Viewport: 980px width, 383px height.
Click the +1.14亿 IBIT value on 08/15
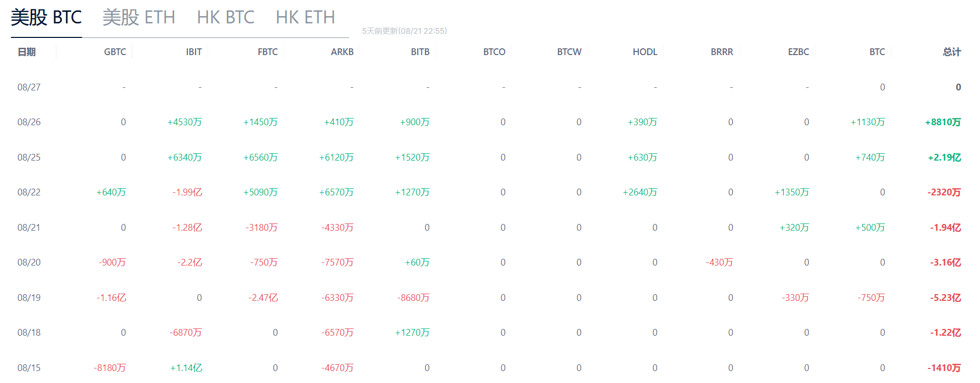click(186, 368)
